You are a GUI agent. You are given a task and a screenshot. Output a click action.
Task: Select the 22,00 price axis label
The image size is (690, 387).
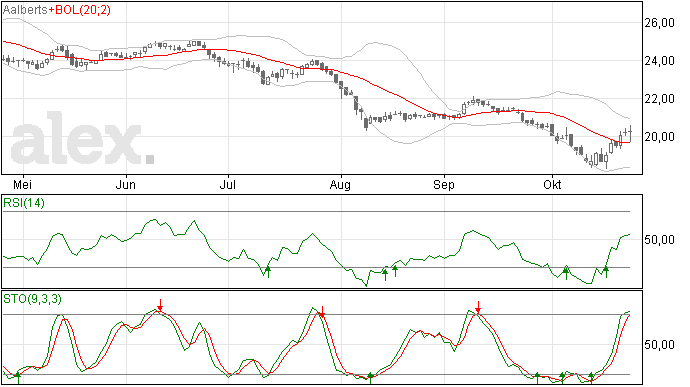coord(659,99)
